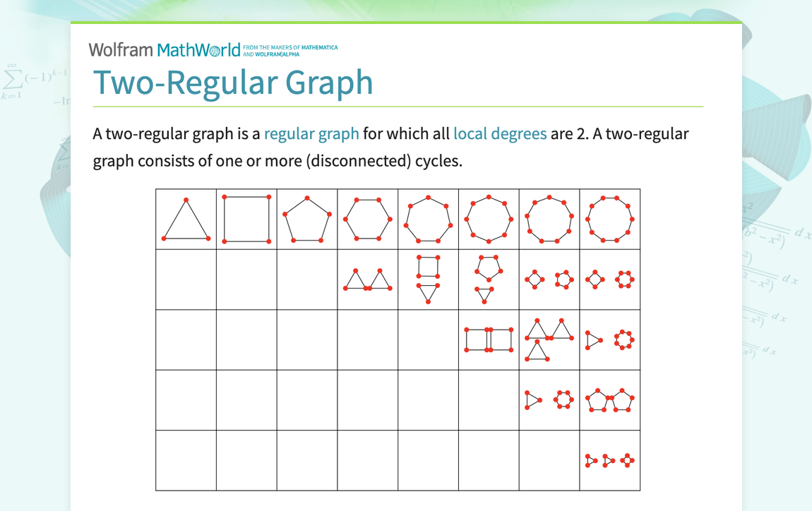The height and width of the screenshot is (511, 812).
Task: Click the square cycle graph thumbnail
Action: (x=246, y=219)
